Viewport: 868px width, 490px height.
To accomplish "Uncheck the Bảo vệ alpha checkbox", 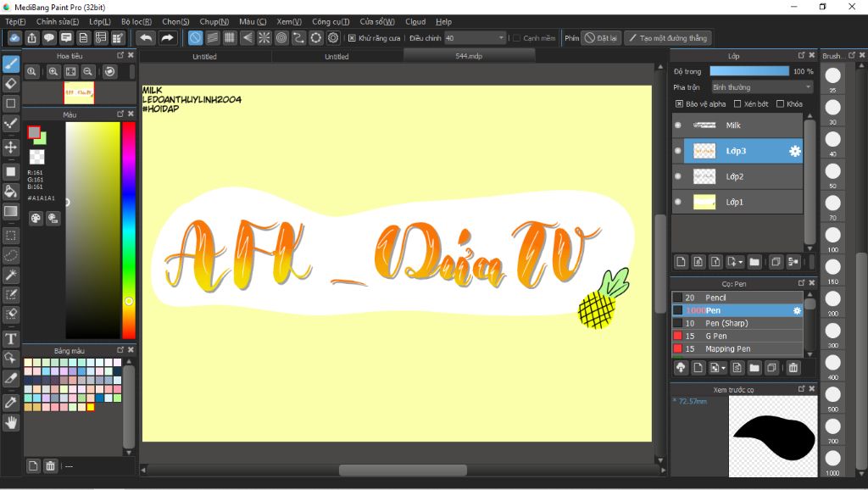I will pyautogui.click(x=679, y=104).
